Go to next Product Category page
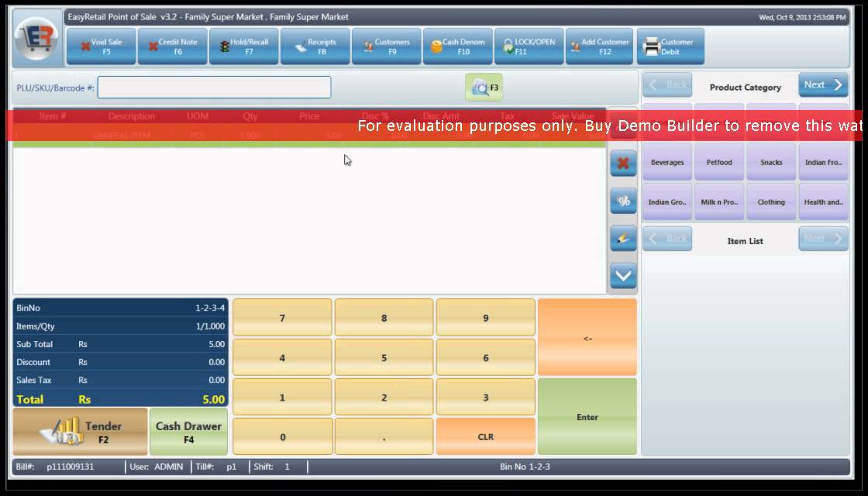The image size is (868, 496). coord(823,84)
